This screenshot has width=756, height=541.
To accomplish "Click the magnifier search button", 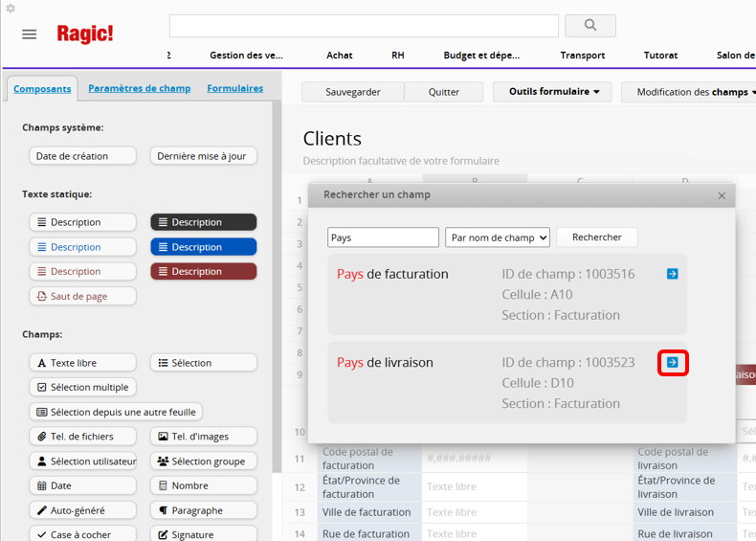I will click(589, 25).
